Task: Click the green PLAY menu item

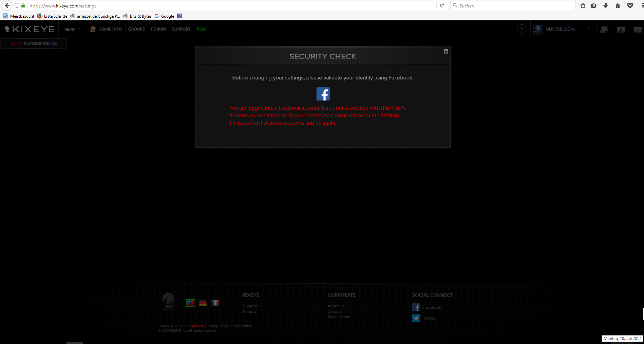Action: point(202,29)
